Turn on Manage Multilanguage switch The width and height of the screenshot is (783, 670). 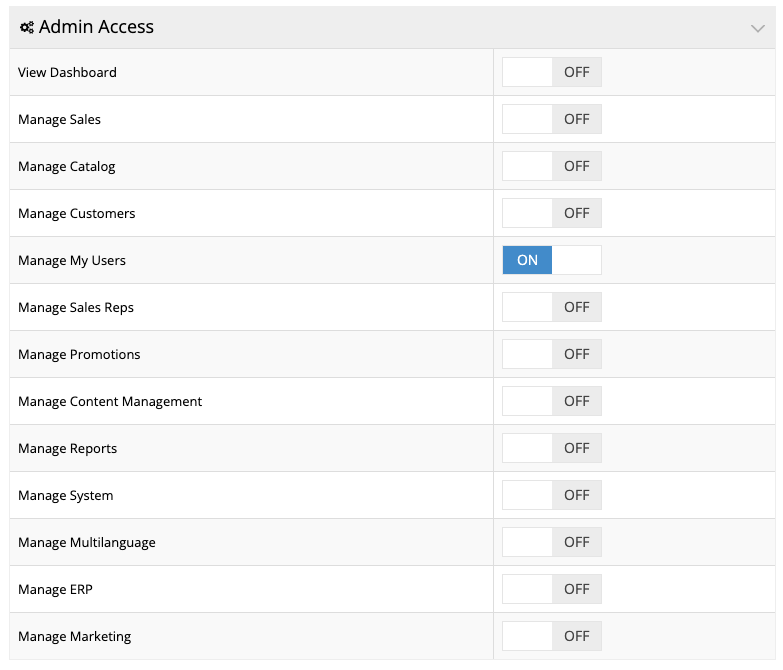point(551,543)
